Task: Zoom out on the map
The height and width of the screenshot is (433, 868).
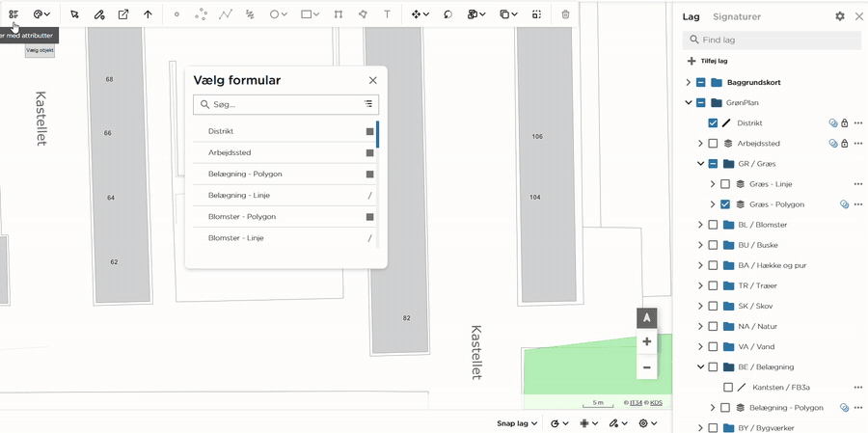Action: click(x=646, y=367)
